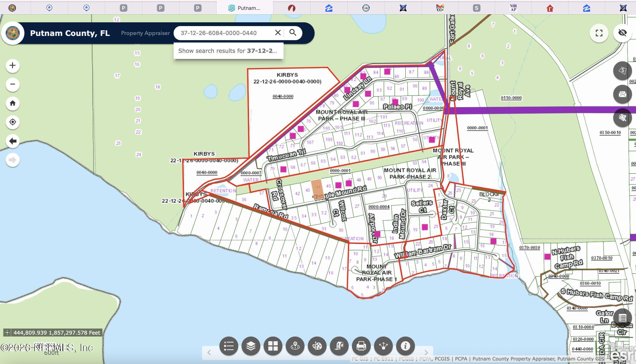This screenshot has width=636, height=364.
Task: Click the magnifier search button
Action: (x=293, y=33)
